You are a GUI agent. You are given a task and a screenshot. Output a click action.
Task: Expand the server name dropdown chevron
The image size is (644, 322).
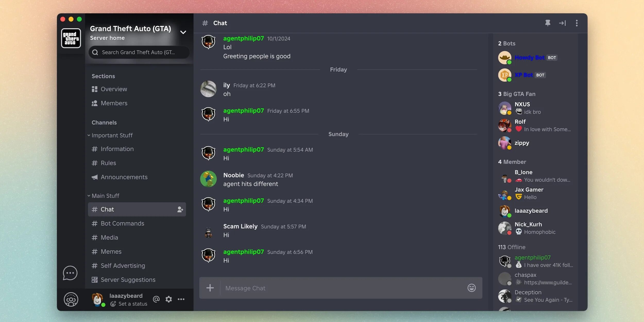pyautogui.click(x=183, y=32)
